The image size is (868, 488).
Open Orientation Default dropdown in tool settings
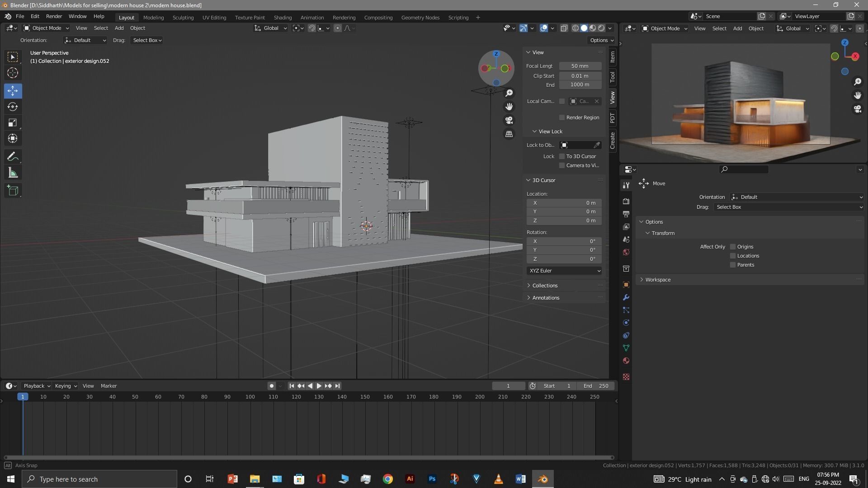coord(85,40)
